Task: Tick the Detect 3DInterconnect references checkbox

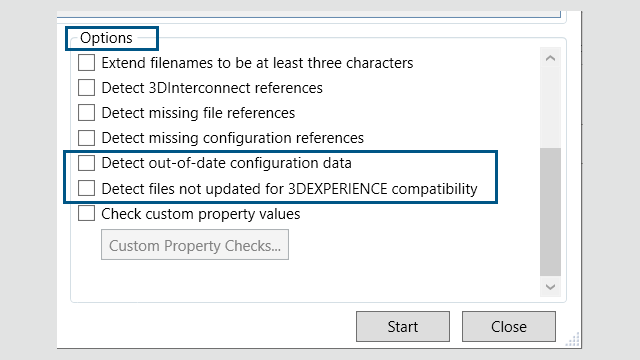Action: point(86,88)
